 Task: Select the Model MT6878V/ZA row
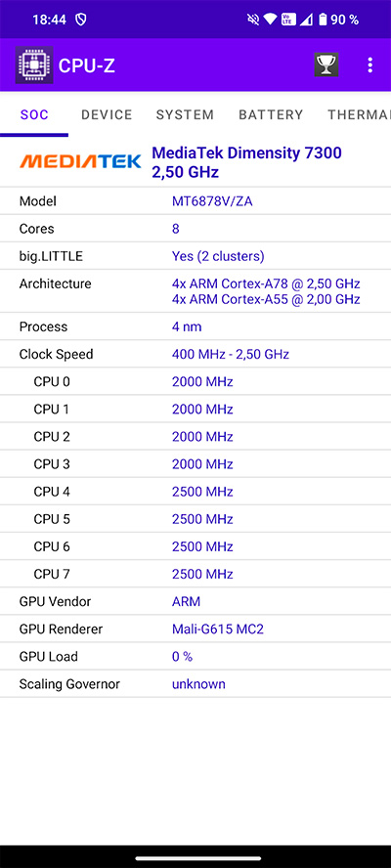coord(195,201)
